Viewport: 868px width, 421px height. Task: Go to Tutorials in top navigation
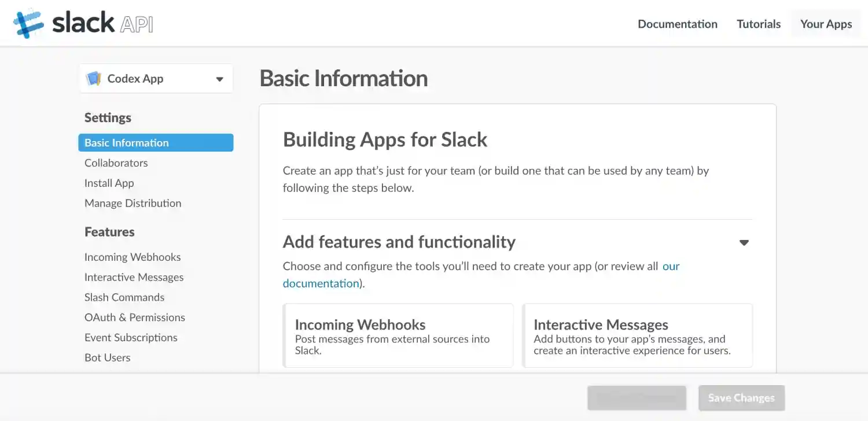click(x=759, y=24)
